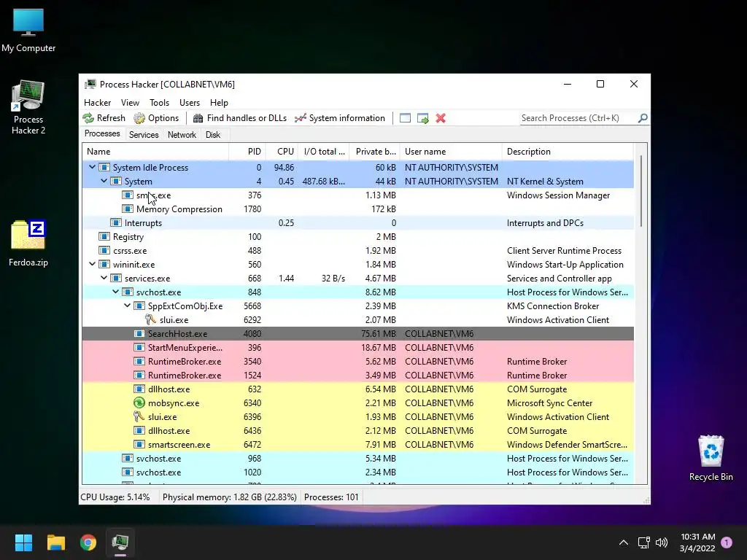Select the Processes tab
The image size is (747, 560).
click(x=102, y=134)
